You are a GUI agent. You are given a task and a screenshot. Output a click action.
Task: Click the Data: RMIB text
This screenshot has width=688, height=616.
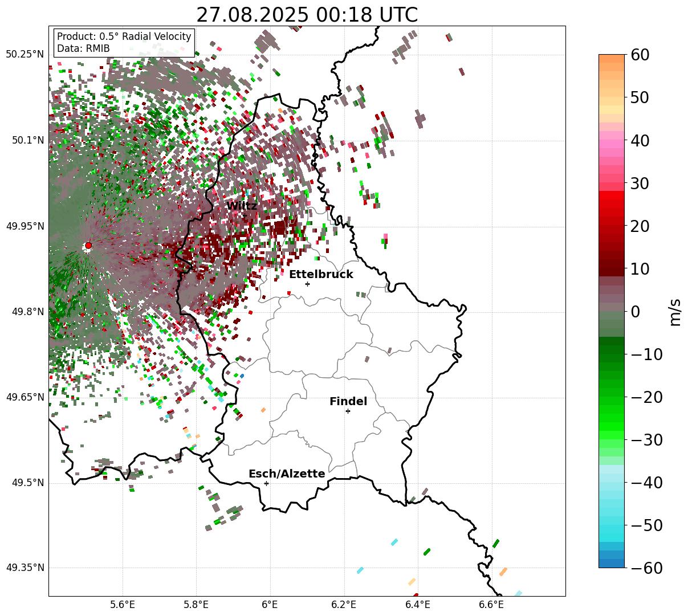point(83,48)
